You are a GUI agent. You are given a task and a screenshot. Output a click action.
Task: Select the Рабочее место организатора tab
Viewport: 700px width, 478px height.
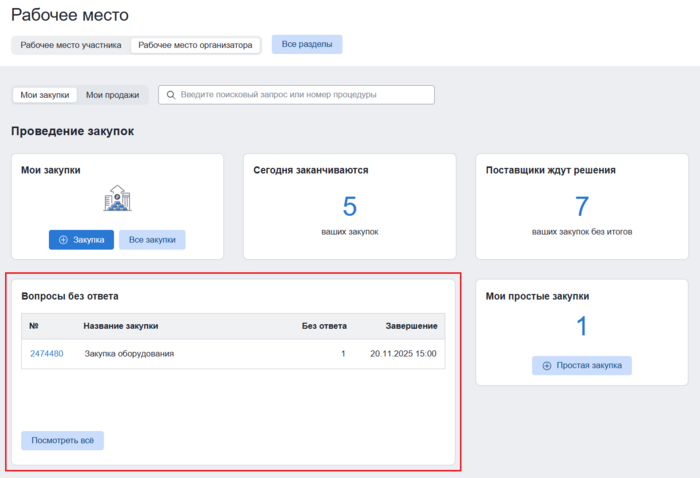click(195, 45)
